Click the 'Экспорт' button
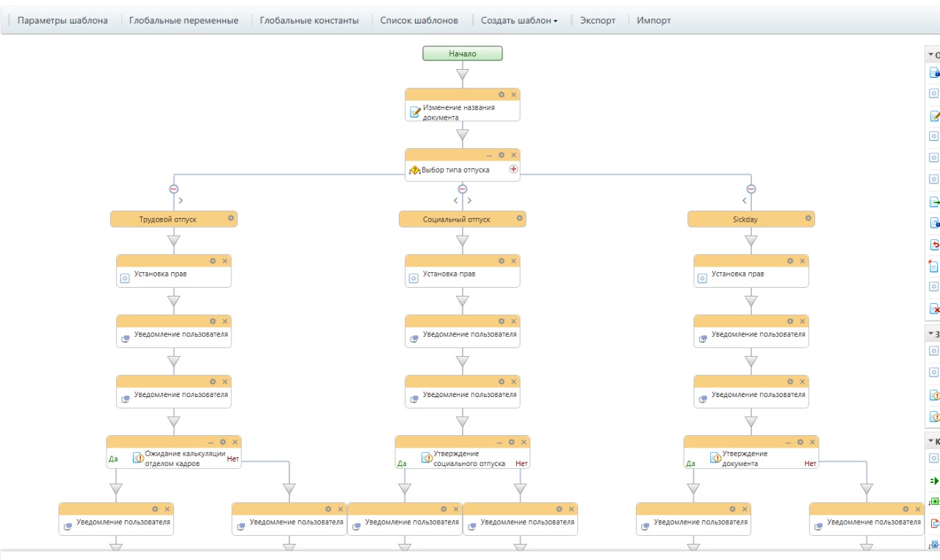940x560 pixels. coord(598,21)
